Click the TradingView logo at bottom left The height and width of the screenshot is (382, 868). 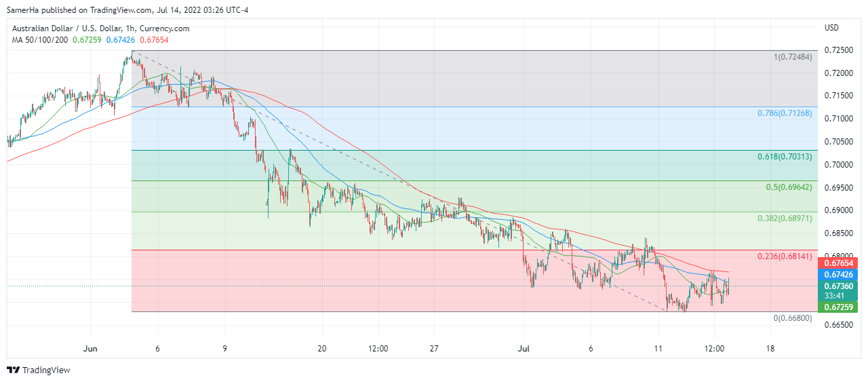pos(39,370)
